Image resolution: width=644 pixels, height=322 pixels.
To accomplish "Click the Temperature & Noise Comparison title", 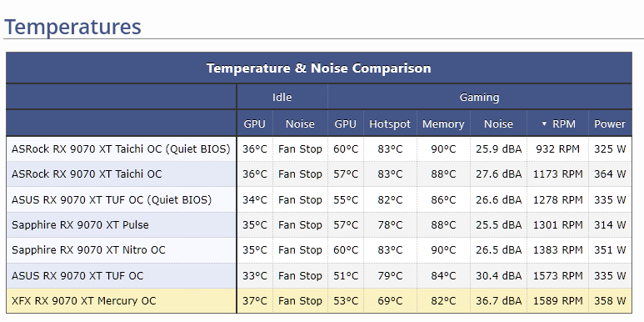I will 319,68.
